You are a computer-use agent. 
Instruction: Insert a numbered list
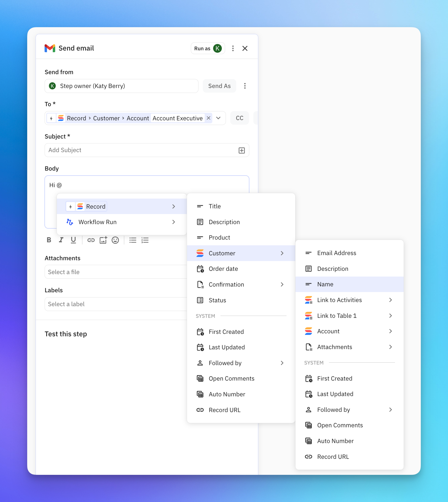pos(145,240)
